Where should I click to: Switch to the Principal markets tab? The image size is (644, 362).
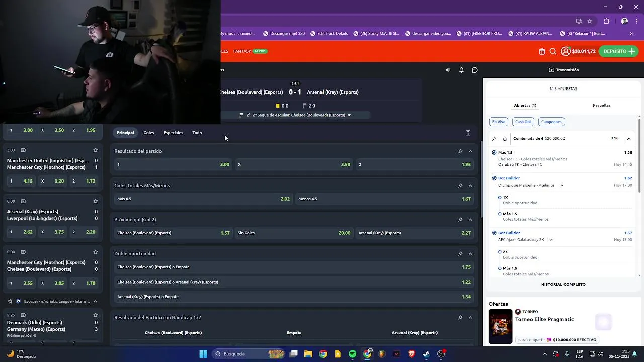[x=125, y=133]
